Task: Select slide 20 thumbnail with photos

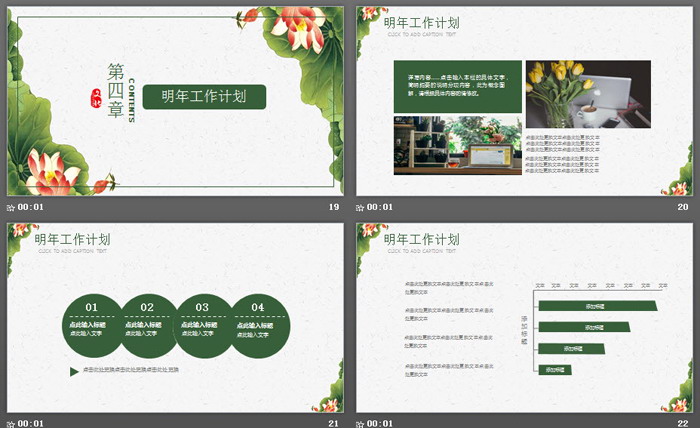Action: click(x=525, y=101)
